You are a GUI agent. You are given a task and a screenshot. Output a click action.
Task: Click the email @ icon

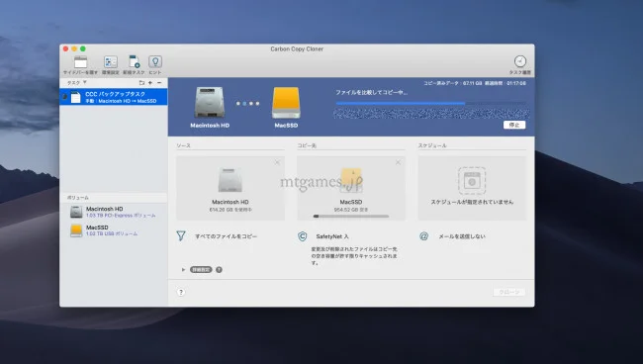click(423, 236)
